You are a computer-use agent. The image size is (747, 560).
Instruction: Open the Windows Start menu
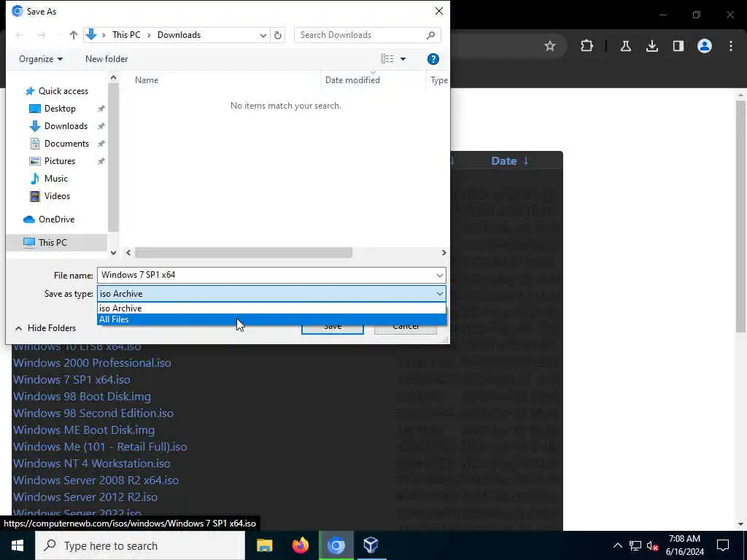click(x=18, y=545)
